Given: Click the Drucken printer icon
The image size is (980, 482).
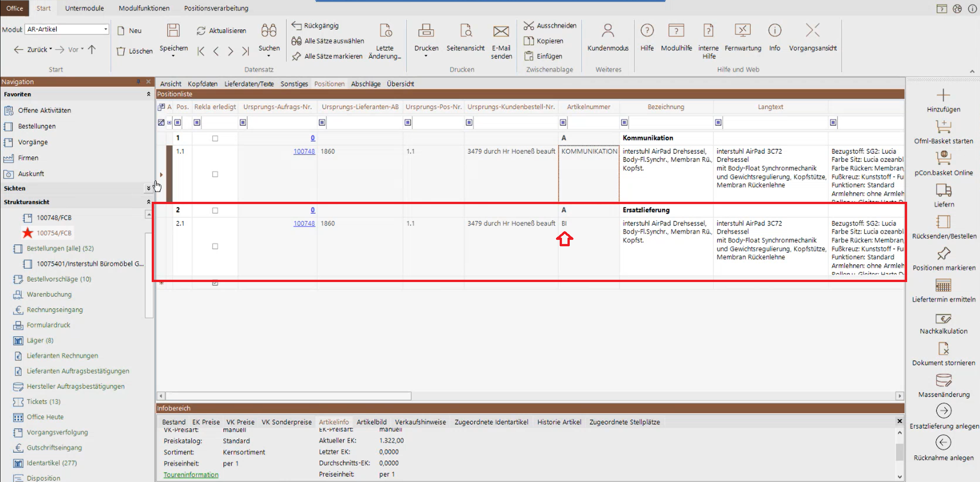Looking at the screenshot, I should pyautogui.click(x=426, y=31).
